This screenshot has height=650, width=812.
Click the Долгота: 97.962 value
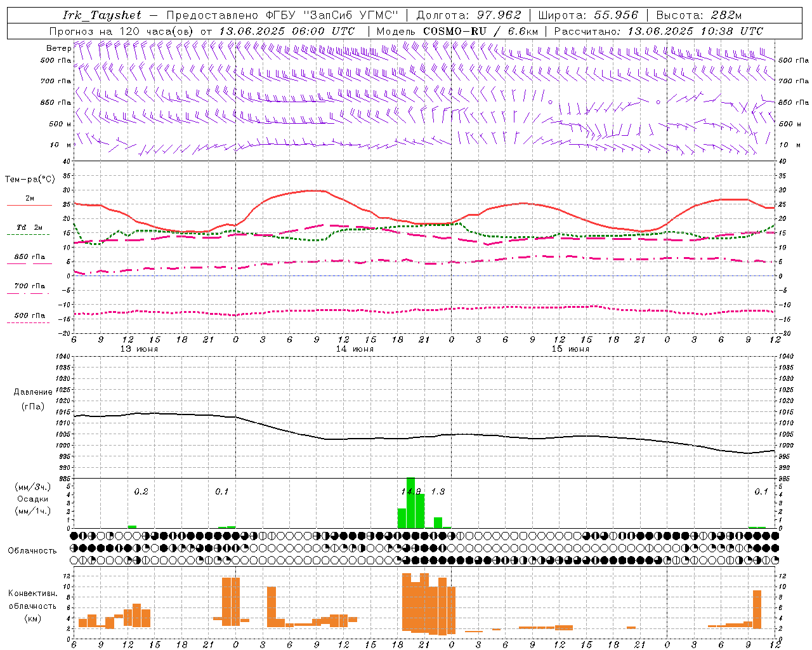click(468, 15)
